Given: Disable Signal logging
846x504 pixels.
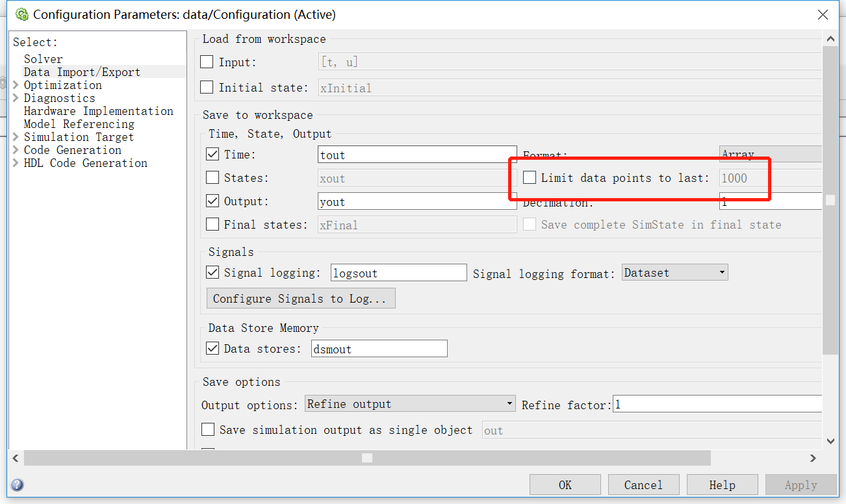Looking at the screenshot, I should [212, 272].
